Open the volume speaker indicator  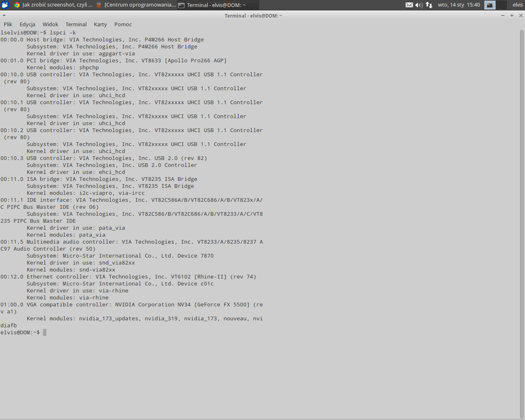click(x=419, y=5)
